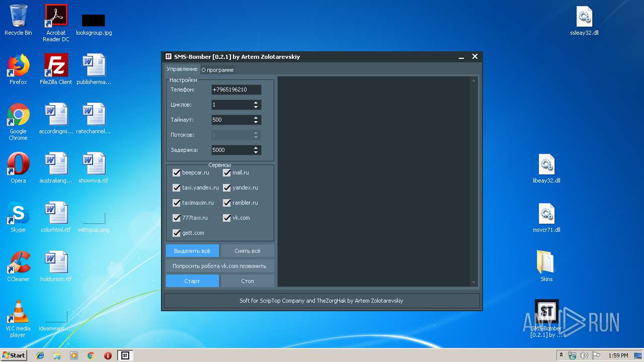Increase the Циклов value with up arrow
The image size is (644, 362).
tap(256, 103)
